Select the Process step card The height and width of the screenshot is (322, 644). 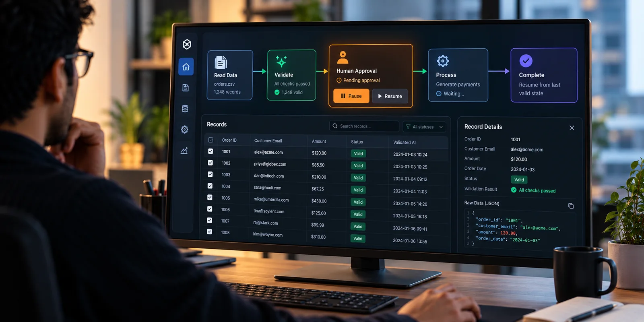pyautogui.click(x=458, y=75)
